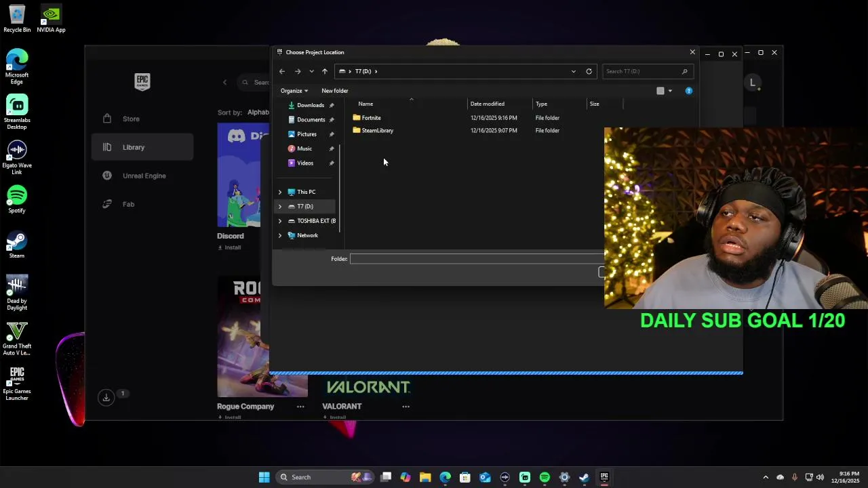Open Microsoft Edge desktop shortcut
Screen dimensions: 868x488
(x=17, y=66)
